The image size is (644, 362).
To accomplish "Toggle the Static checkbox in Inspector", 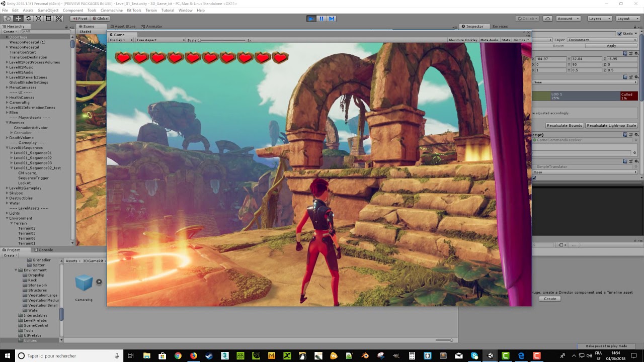I will [620, 34].
